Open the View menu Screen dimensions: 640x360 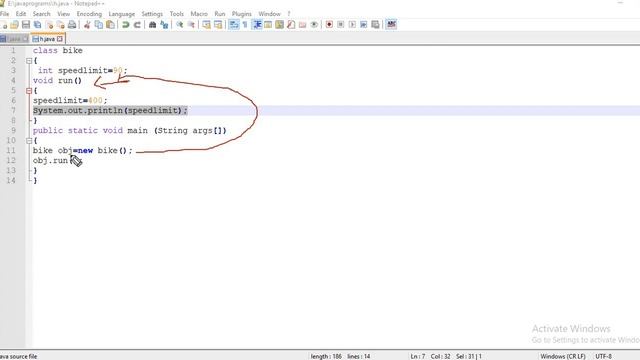(x=63, y=14)
